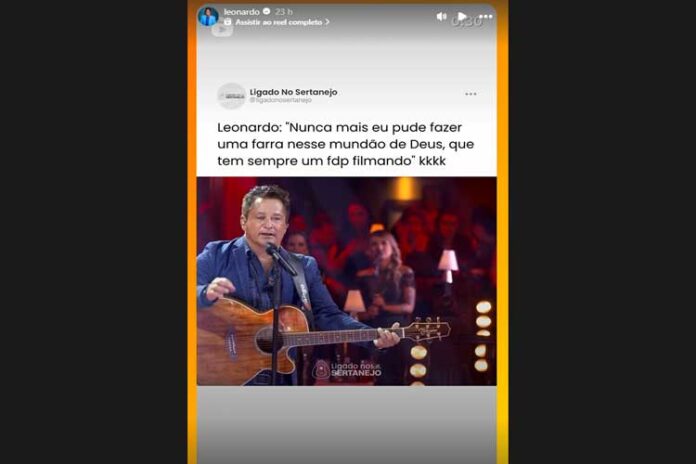Open leonardo's profile picture avatar
The height and width of the screenshot is (464, 696).
pyautogui.click(x=208, y=17)
